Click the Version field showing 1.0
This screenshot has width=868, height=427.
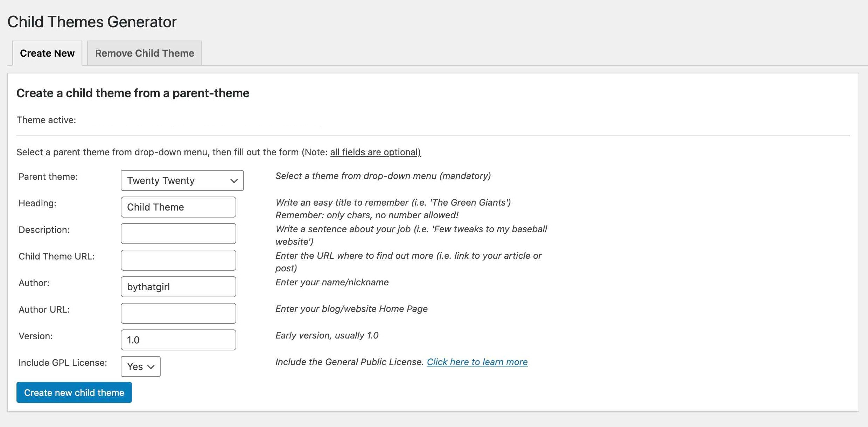coord(178,340)
